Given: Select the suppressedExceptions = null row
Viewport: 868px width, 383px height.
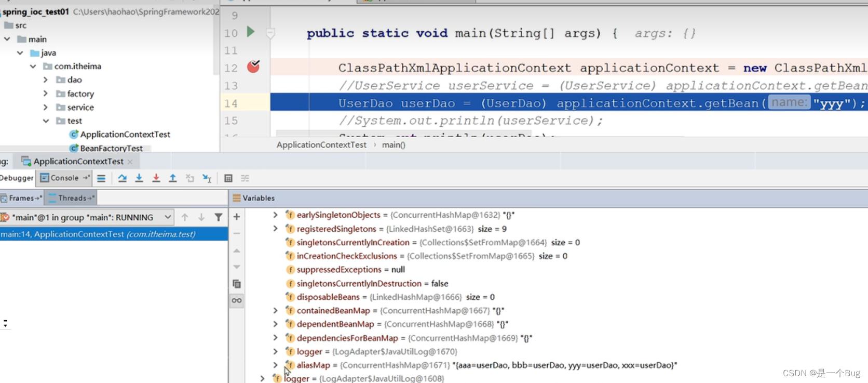Looking at the screenshot, I should pos(345,269).
